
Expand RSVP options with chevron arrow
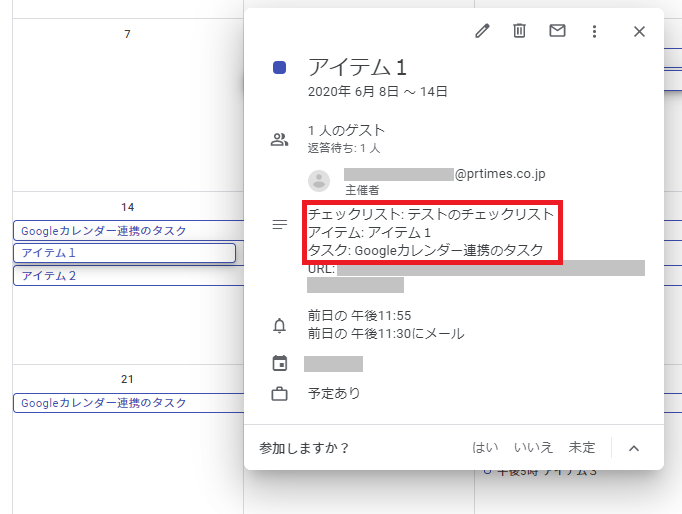click(633, 448)
